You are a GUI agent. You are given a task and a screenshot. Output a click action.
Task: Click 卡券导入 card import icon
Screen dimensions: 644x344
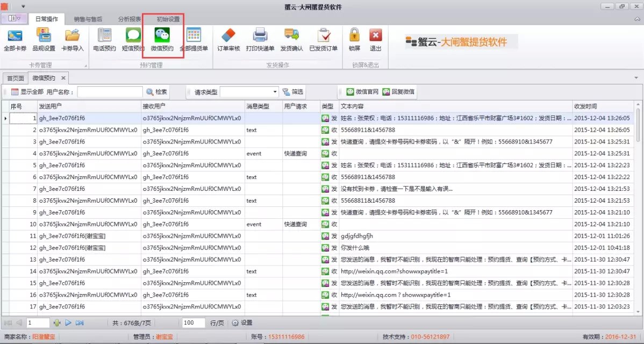(x=72, y=40)
